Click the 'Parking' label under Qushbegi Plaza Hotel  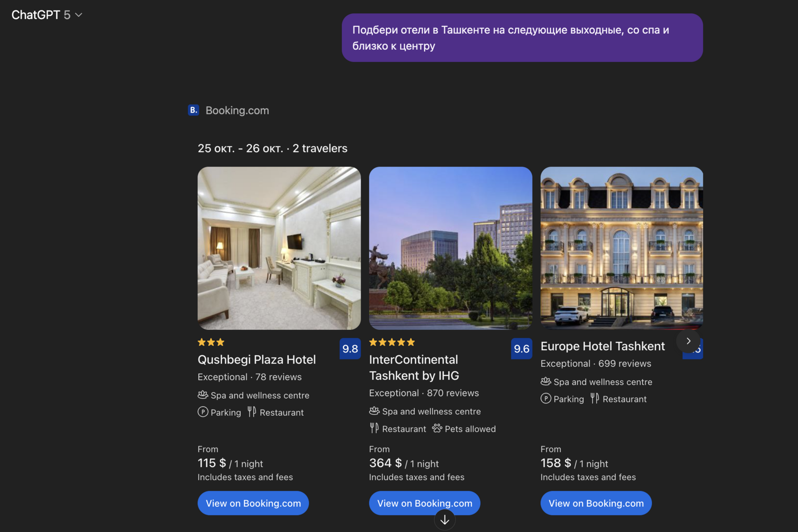[x=226, y=413]
